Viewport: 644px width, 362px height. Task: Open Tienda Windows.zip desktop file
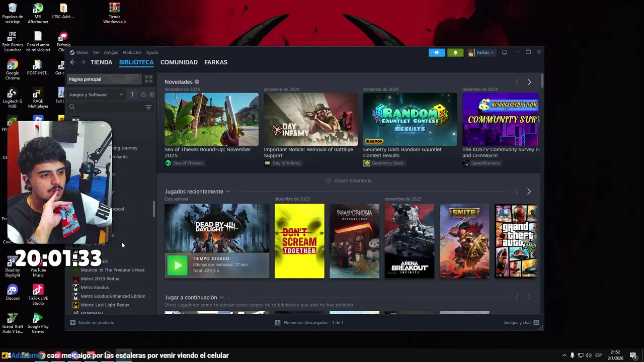[114, 14]
